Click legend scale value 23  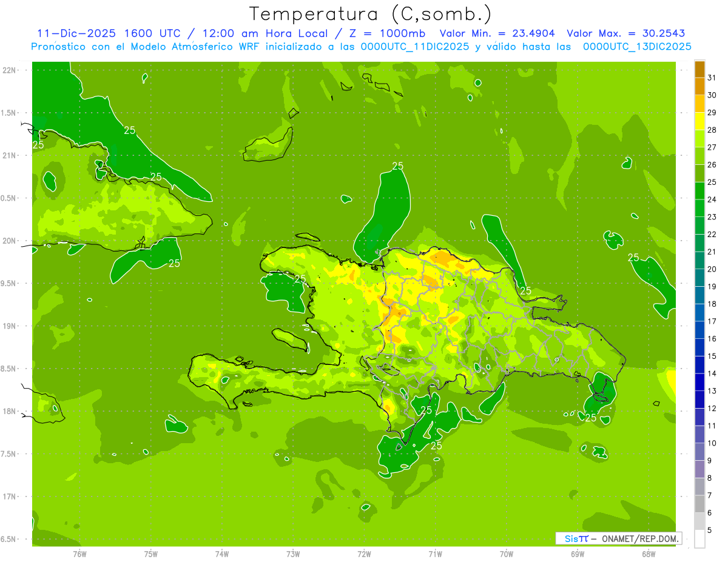712,217
